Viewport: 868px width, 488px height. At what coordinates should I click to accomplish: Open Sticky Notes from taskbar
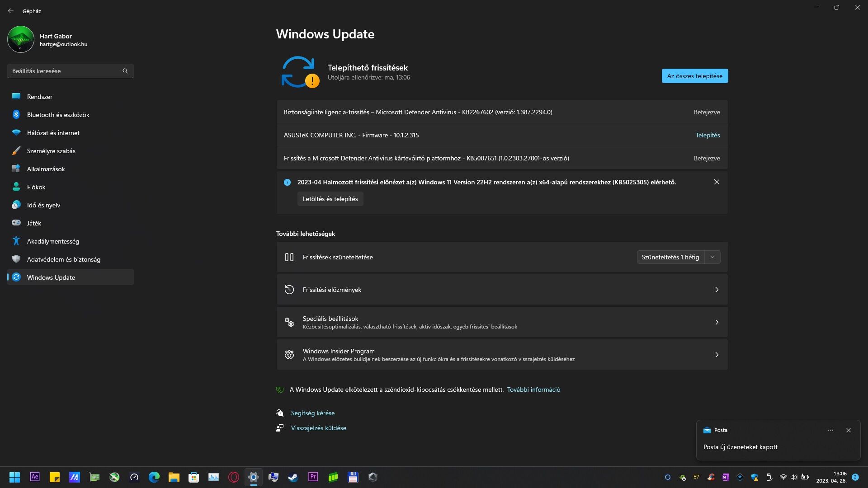point(55,477)
